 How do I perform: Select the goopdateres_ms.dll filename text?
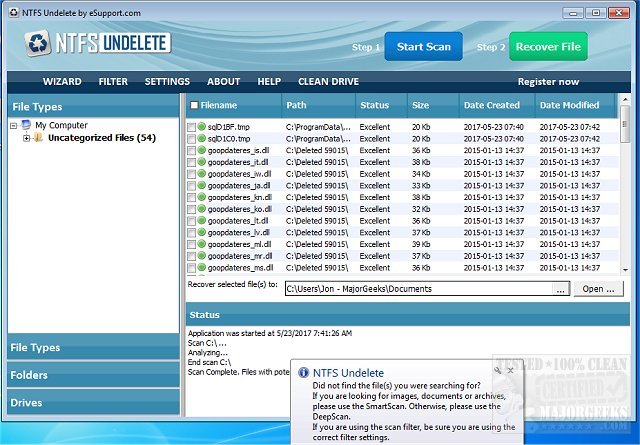pyautogui.click(x=240, y=268)
